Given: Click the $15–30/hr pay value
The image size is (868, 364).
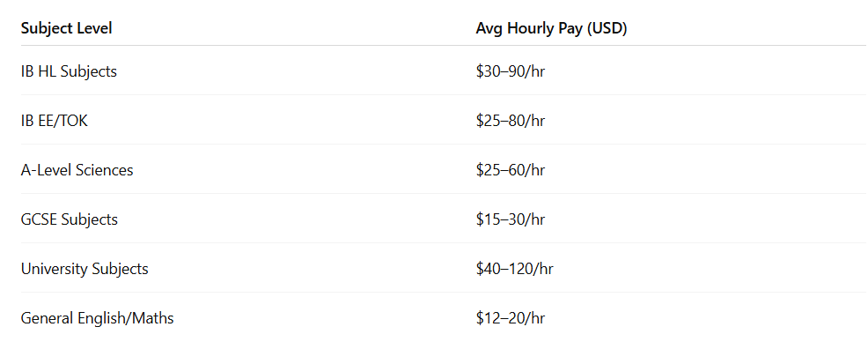Looking at the screenshot, I should [x=511, y=219].
